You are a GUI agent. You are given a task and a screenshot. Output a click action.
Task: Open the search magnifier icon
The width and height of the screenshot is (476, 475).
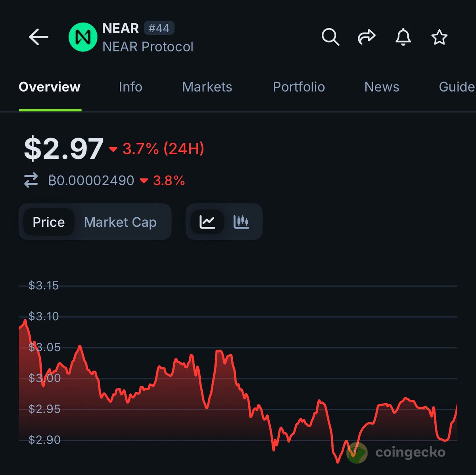[330, 37]
